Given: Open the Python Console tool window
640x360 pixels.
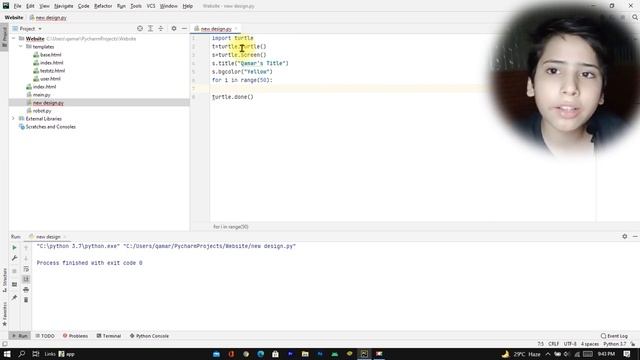Looking at the screenshot, I should (149, 336).
